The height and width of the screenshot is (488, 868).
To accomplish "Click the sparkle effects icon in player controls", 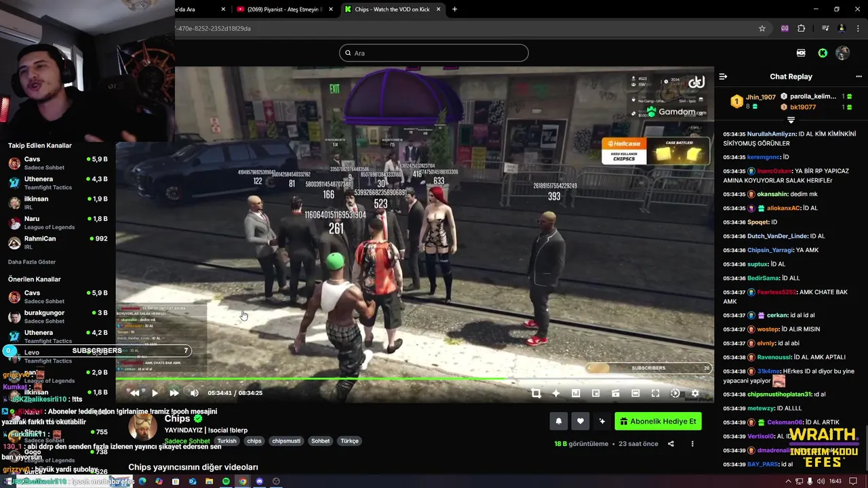I will click(556, 393).
